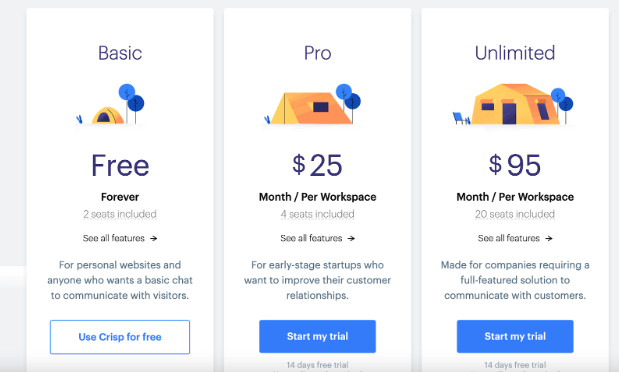Click the 4 seats included text
The width and height of the screenshot is (619, 372).
[317, 214]
